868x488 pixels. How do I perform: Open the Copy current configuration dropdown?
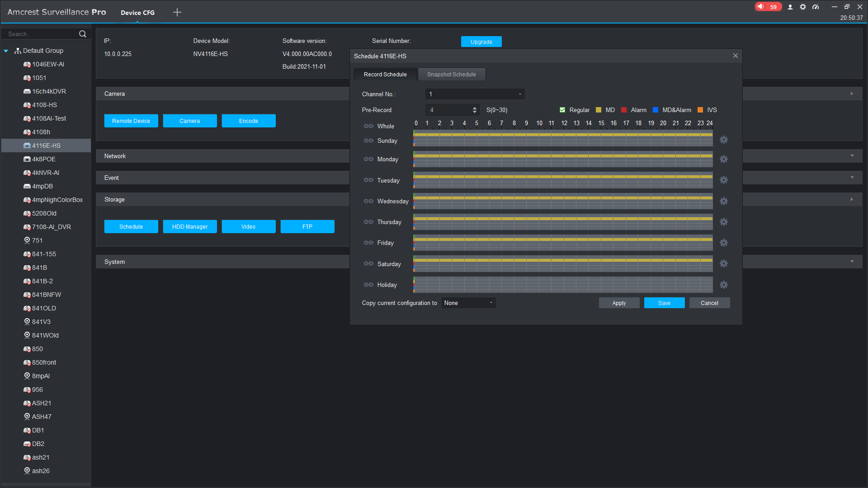469,303
